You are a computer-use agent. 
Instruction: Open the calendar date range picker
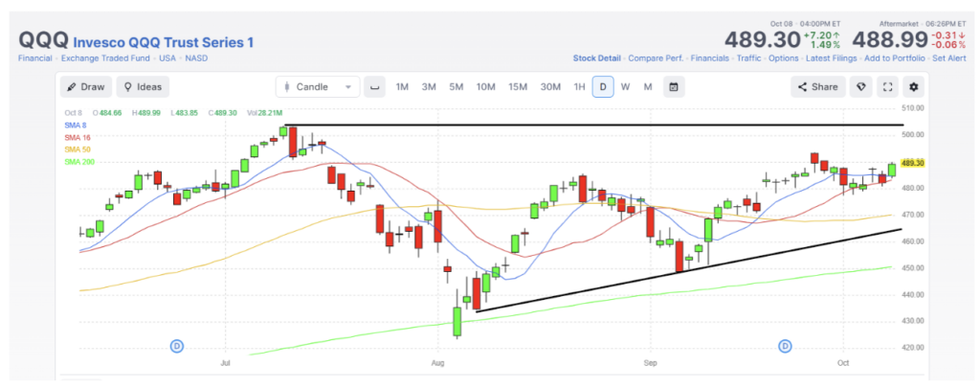point(674,87)
